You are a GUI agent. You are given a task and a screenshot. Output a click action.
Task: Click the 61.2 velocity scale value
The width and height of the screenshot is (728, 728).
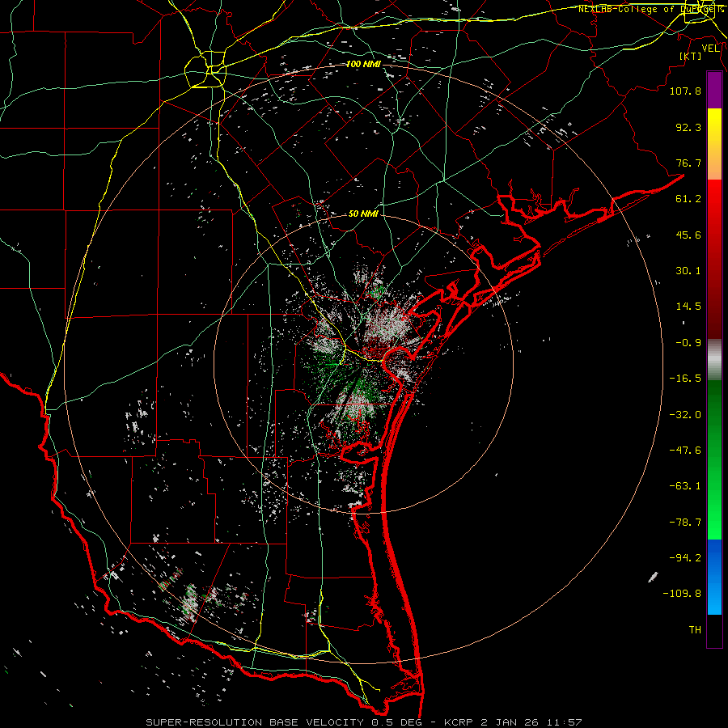click(688, 199)
